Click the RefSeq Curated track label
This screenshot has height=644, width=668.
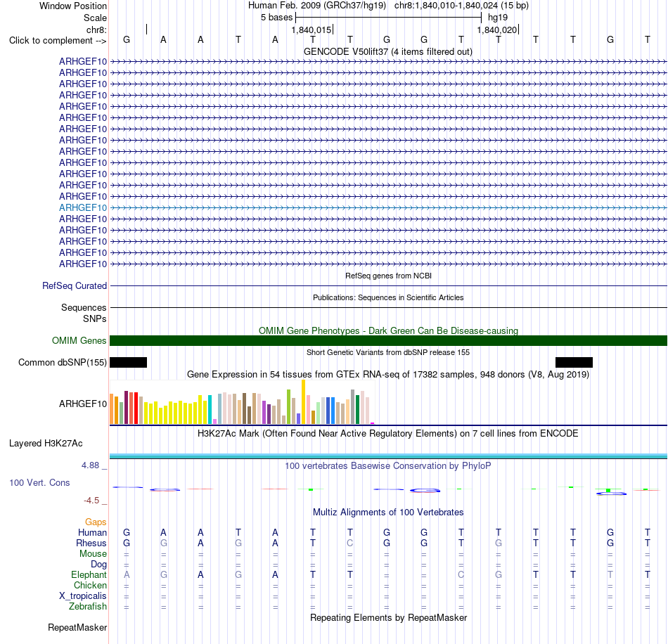tap(74, 286)
